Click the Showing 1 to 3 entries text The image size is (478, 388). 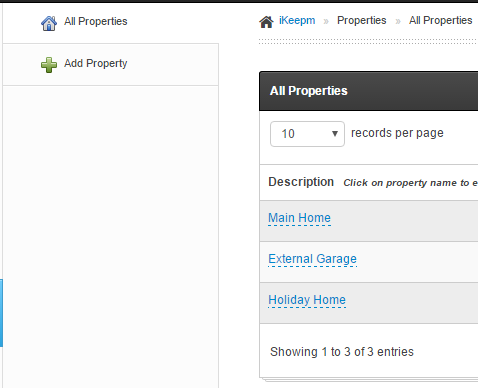(342, 352)
